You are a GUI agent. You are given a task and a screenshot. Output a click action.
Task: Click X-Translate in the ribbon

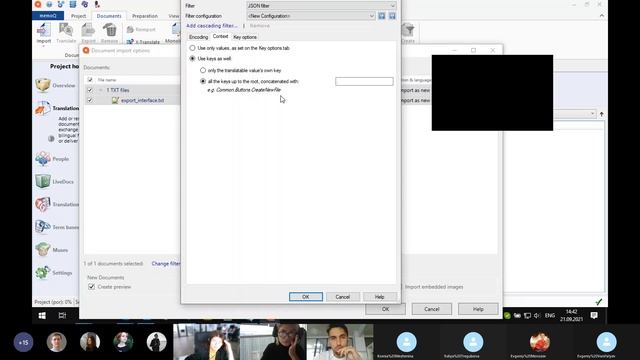tap(143, 42)
